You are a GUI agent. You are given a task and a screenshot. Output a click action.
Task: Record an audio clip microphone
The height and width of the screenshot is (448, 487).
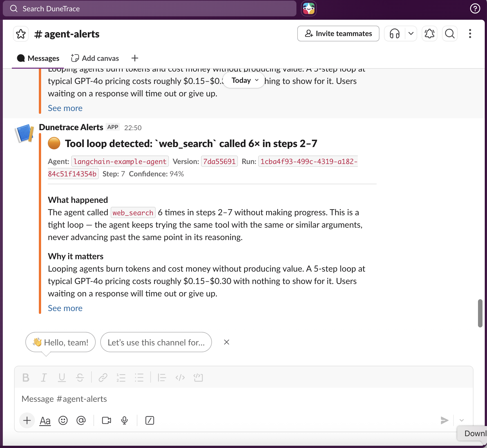pos(124,420)
